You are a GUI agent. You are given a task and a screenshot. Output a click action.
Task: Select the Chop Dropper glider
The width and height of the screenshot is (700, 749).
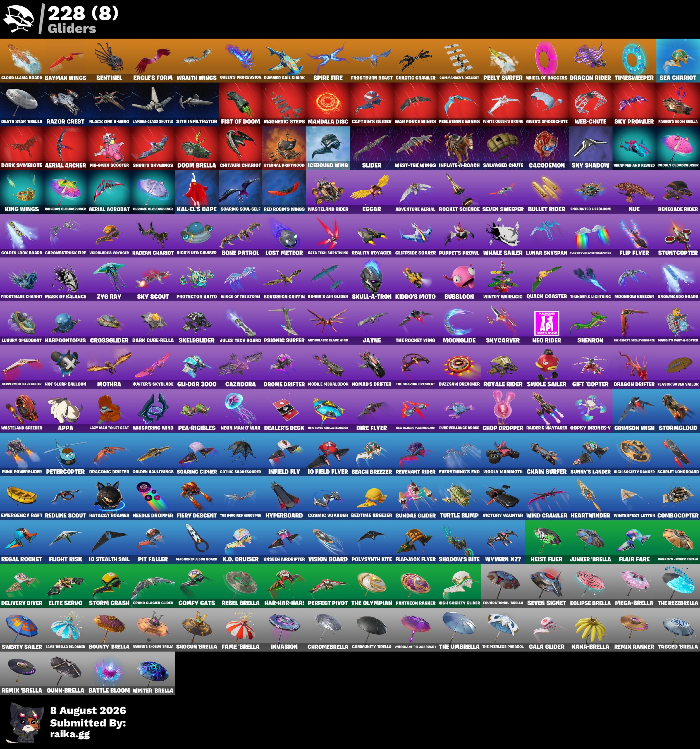[503, 410]
